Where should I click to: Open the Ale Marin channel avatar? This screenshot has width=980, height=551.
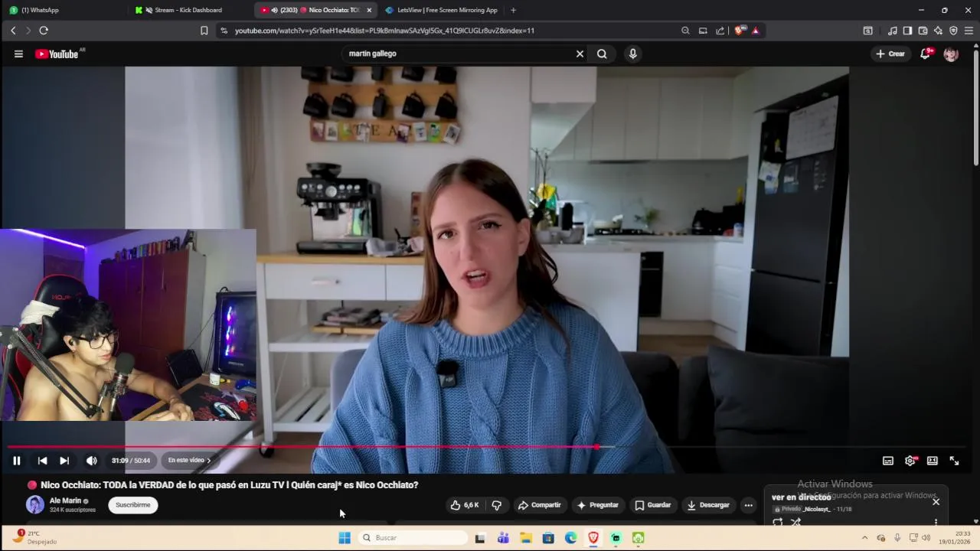35,504
